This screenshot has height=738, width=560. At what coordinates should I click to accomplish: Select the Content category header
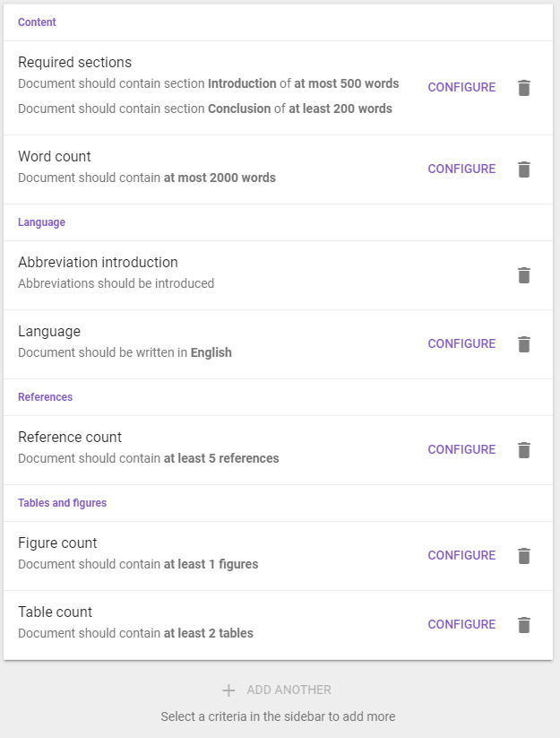(x=37, y=22)
